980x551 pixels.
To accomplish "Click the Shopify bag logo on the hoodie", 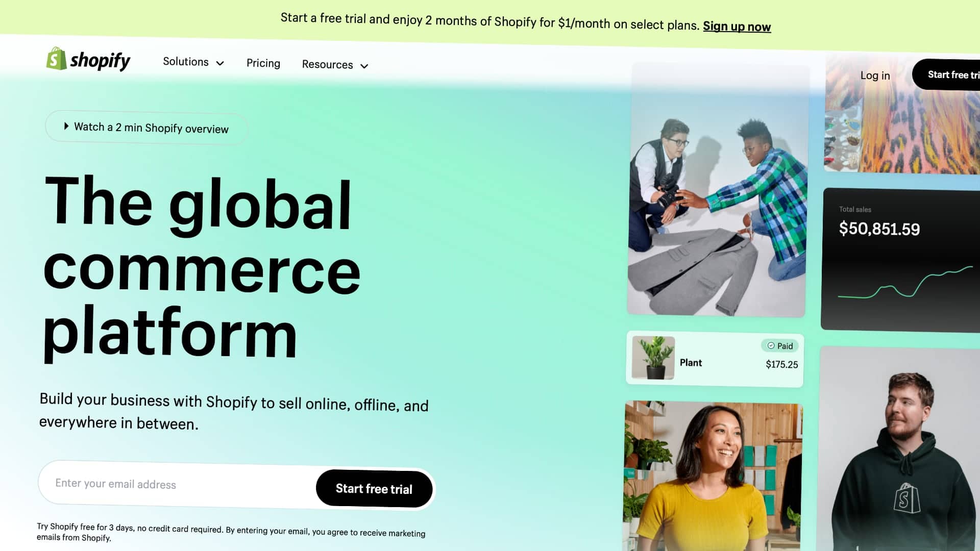I will click(906, 498).
